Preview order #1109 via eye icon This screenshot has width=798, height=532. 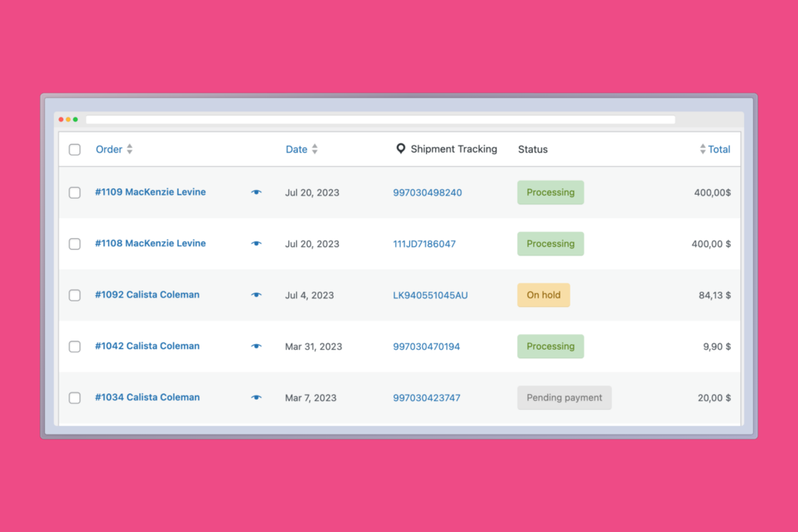point(256,192)
